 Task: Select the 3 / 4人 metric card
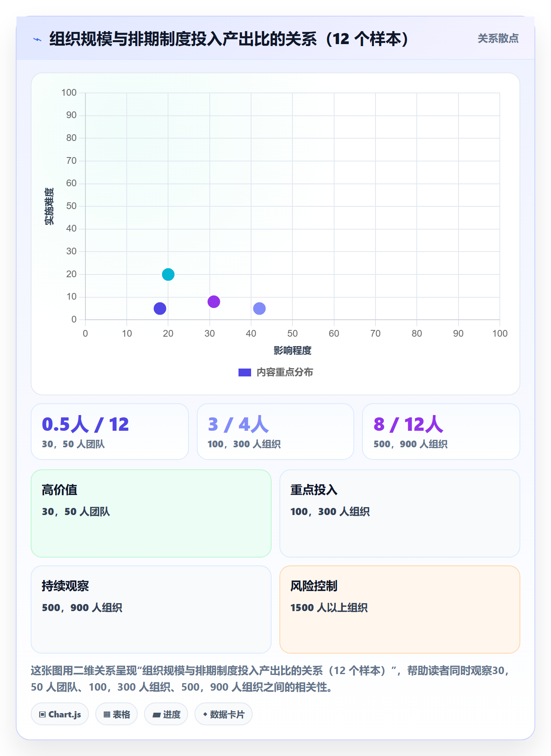[x=275, y=432]
